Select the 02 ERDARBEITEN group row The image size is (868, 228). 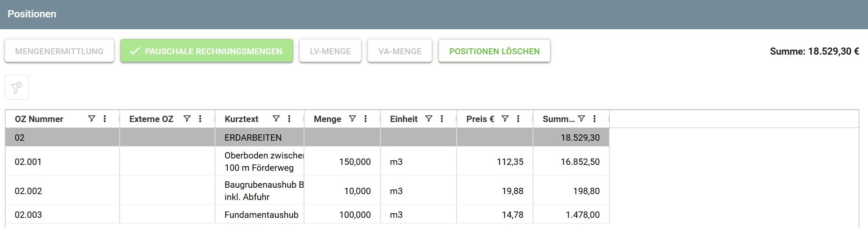point(307,137)
